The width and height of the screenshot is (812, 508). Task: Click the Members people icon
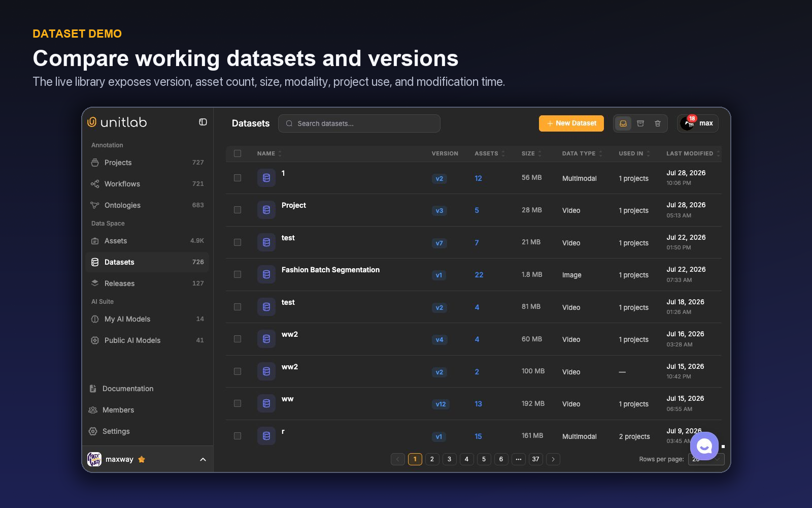[x=93, y=410]
